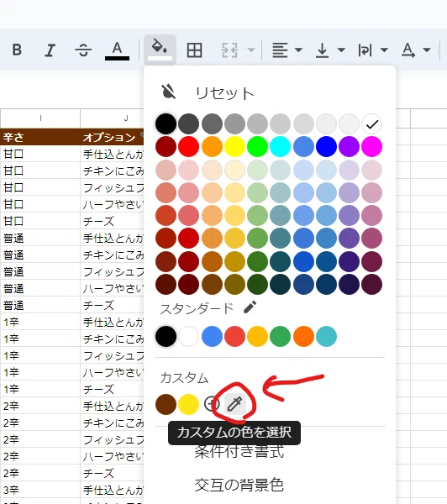The width and height of the screenshot is (447, 504).
Task: Click the 辛さ header cell
Action: tap(40, 137)
